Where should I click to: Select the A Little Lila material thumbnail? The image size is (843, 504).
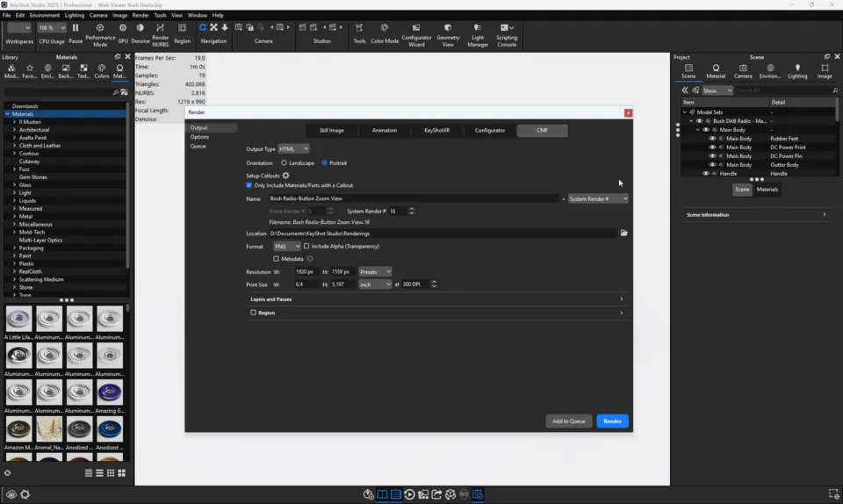(18, 320)
